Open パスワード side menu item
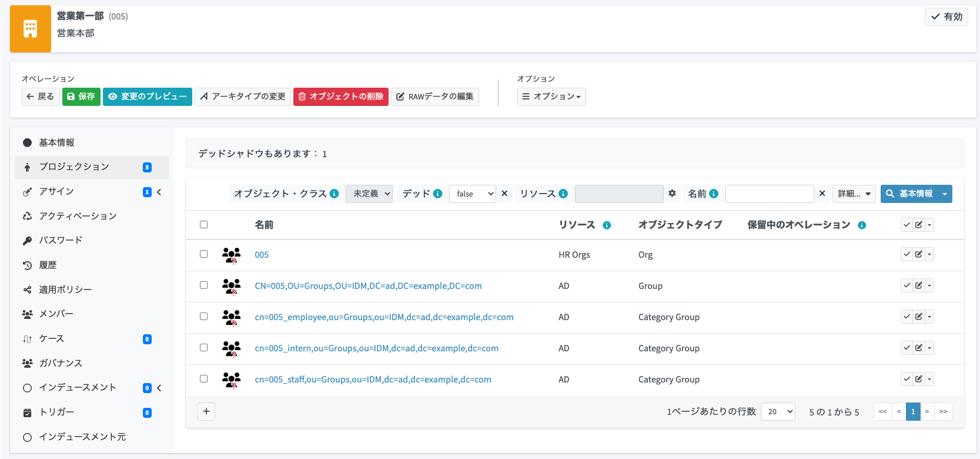This screenshot has width=980, height=459. [x=92, y=240]
